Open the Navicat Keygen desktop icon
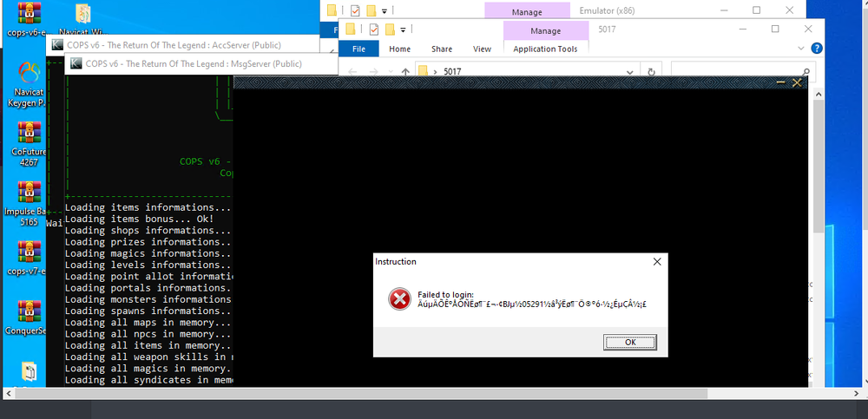 coord(29,72)
